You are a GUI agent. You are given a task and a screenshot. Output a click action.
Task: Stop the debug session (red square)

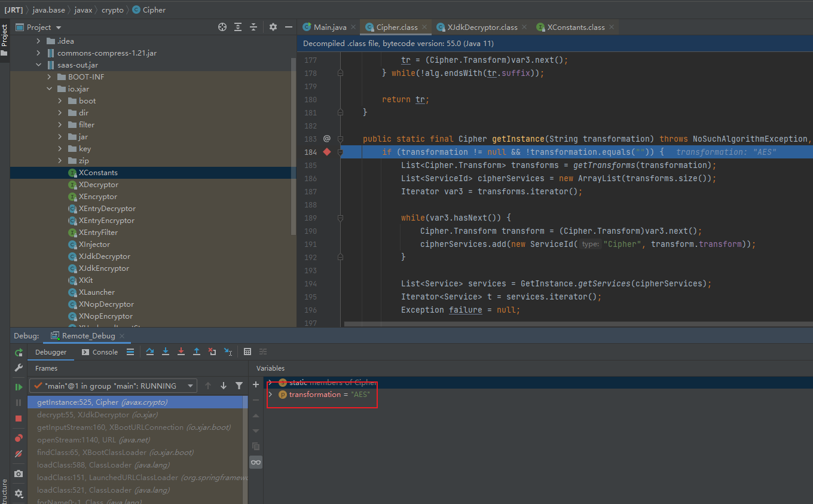[x=19, y=419]
